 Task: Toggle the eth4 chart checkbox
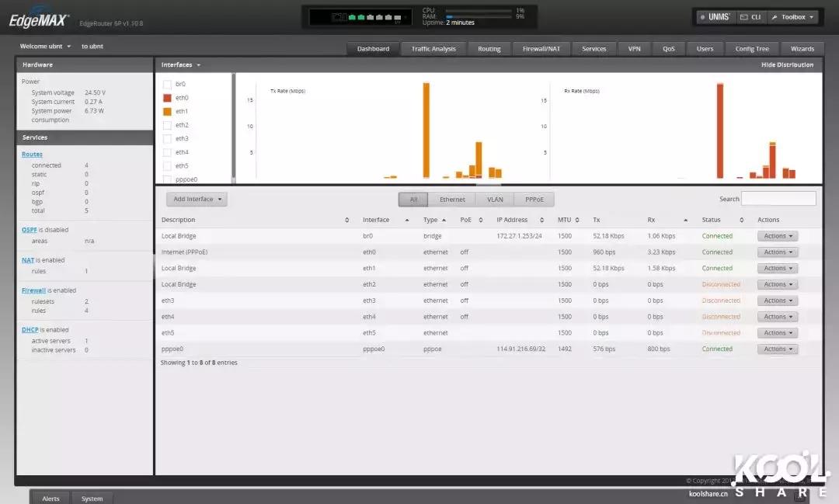click(167, 152)
